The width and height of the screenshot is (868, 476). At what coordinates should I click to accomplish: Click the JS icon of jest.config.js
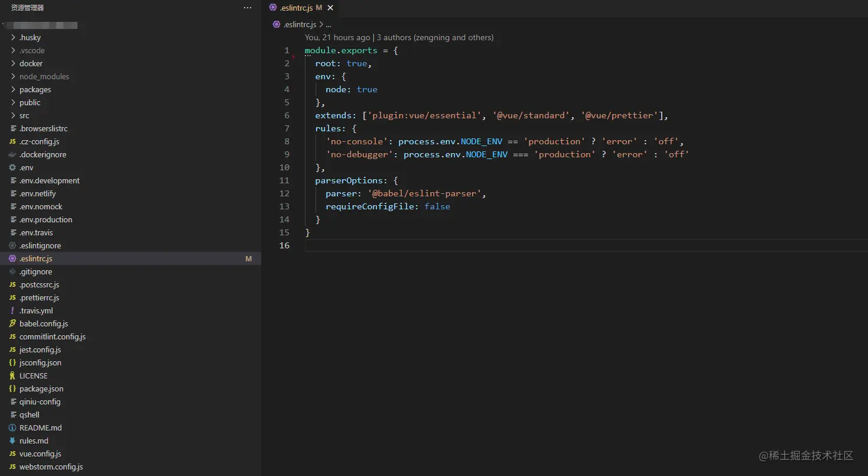(13, 349)
